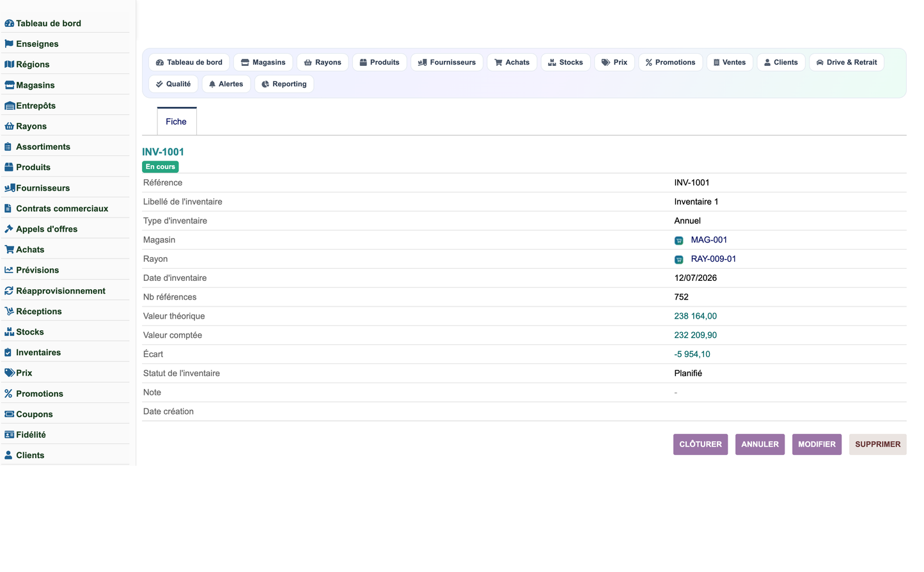Click the Réceptions dolly icon
The width and height of the screenshot is (924, 572).
click(10, 311)
